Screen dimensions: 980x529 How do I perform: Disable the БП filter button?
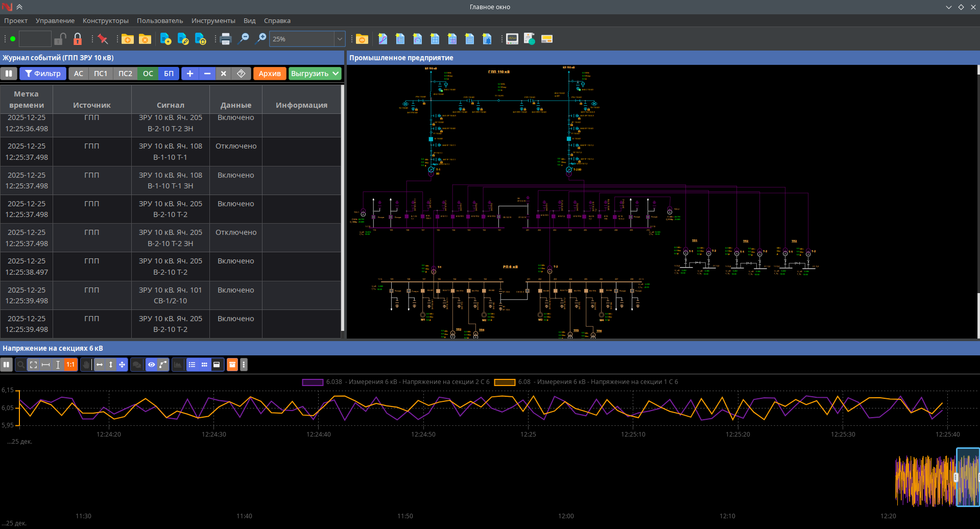169,74
